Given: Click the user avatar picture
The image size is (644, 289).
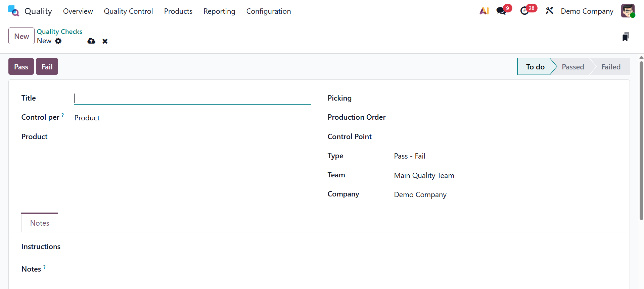Looking at the screenshot, I should click(628, 11).
